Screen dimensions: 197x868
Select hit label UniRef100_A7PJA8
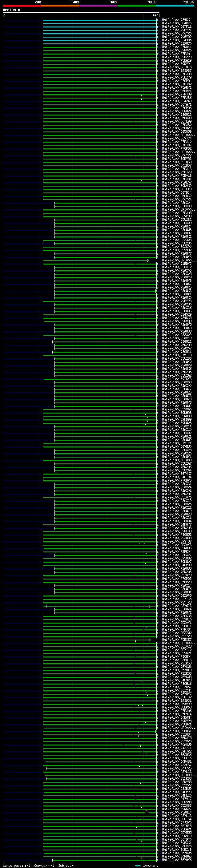tap(177, 74)
